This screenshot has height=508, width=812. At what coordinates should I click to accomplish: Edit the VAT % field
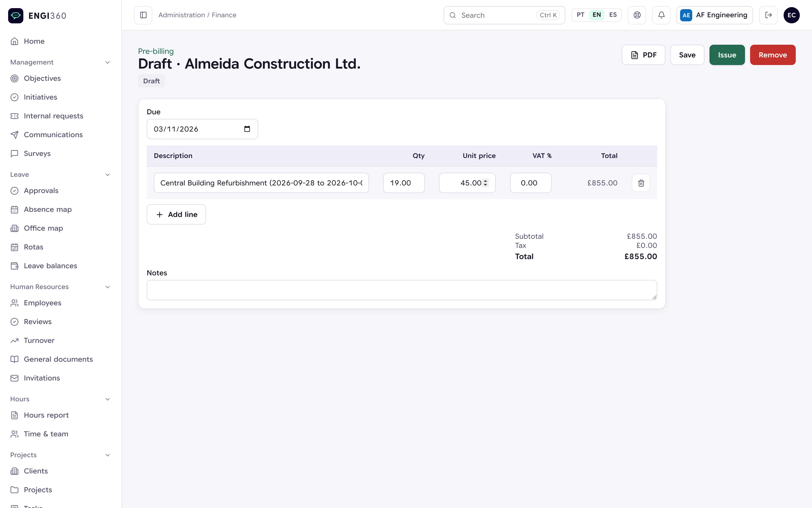[531, 183]
